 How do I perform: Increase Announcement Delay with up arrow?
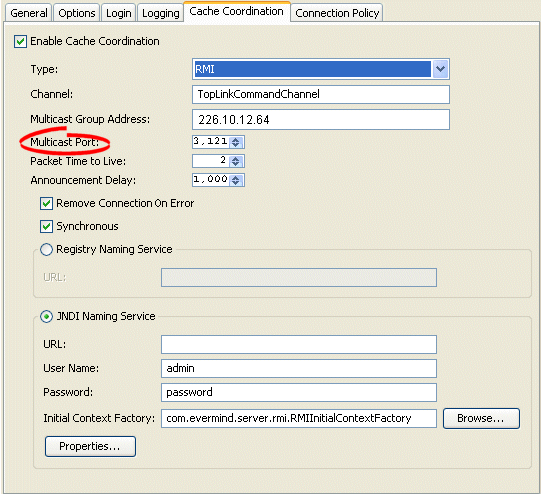click(236, 178)
